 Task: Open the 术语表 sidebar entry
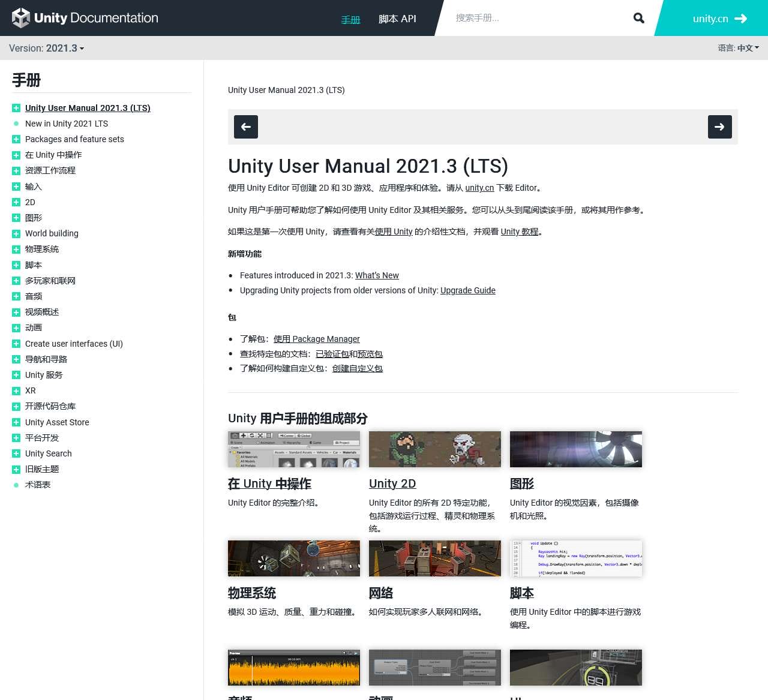(x=38, y=485)
